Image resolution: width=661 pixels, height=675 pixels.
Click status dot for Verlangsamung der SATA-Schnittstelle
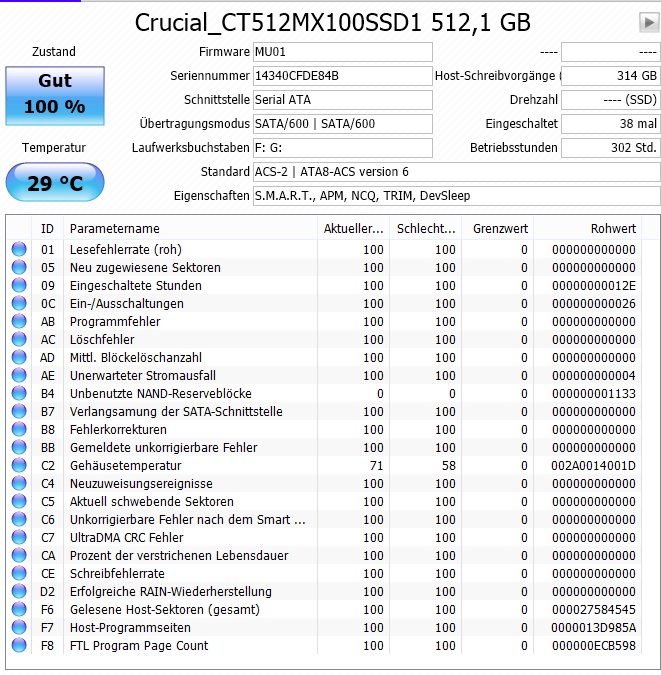19,412
